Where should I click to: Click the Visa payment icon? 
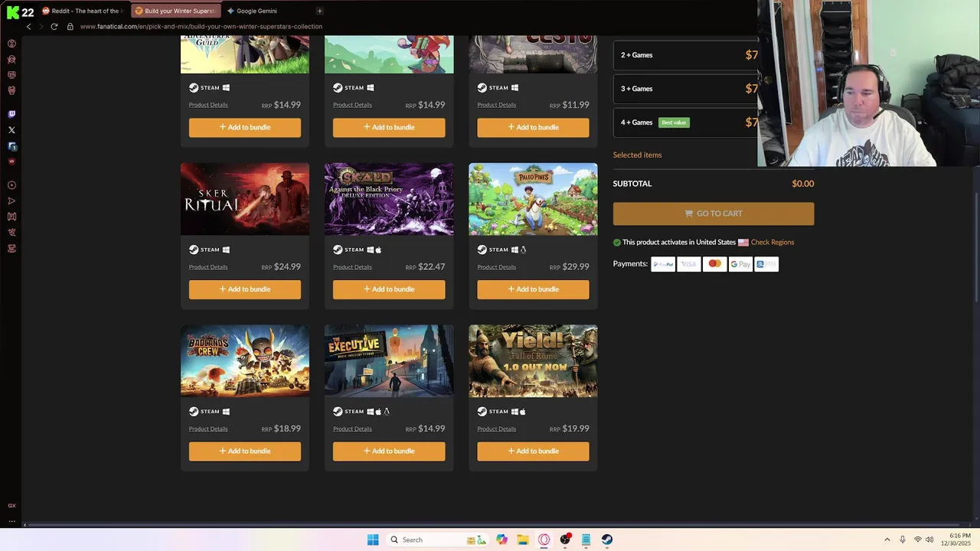coord(689,264)
